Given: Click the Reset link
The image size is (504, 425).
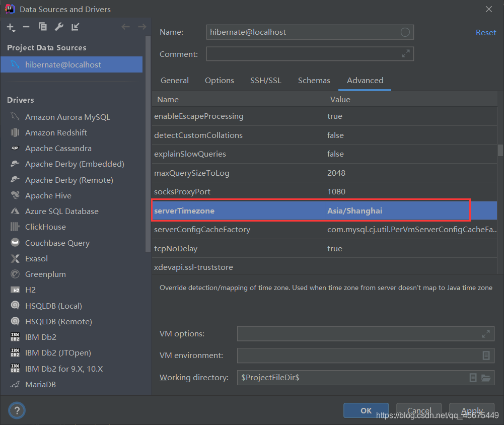Looking at the screenshot, I should click(485, 32).
